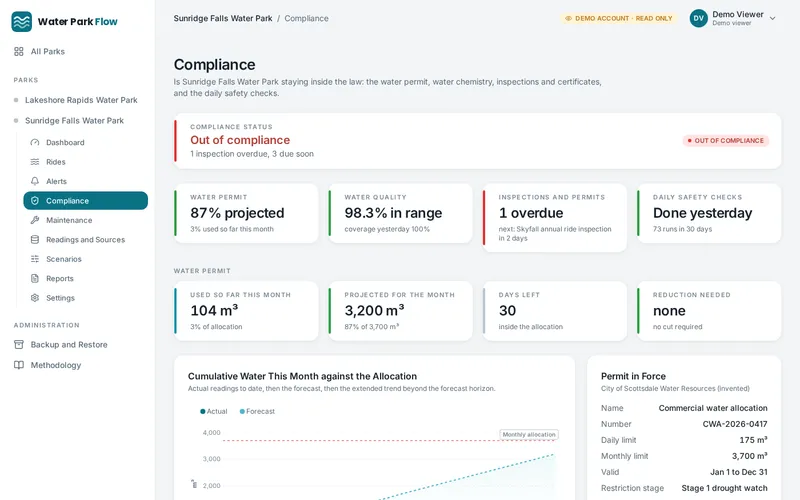Click the Compliance breadcrumb

coord(306,18)
